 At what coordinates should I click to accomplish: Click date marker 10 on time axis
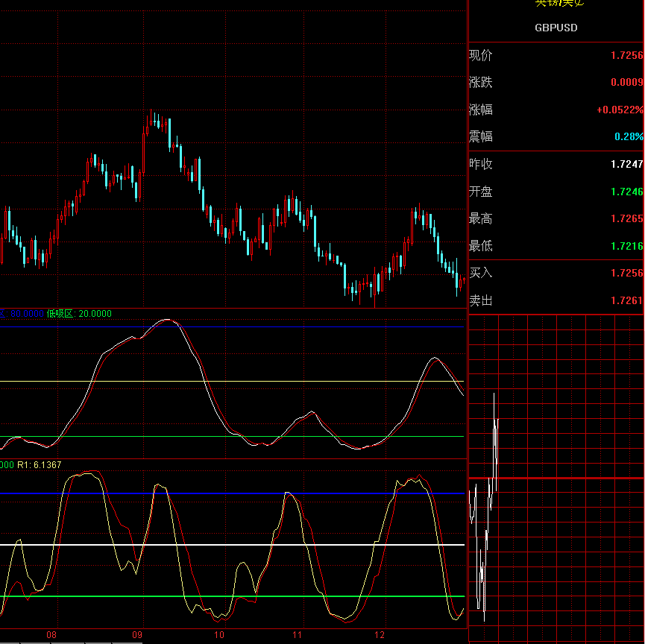219,636
